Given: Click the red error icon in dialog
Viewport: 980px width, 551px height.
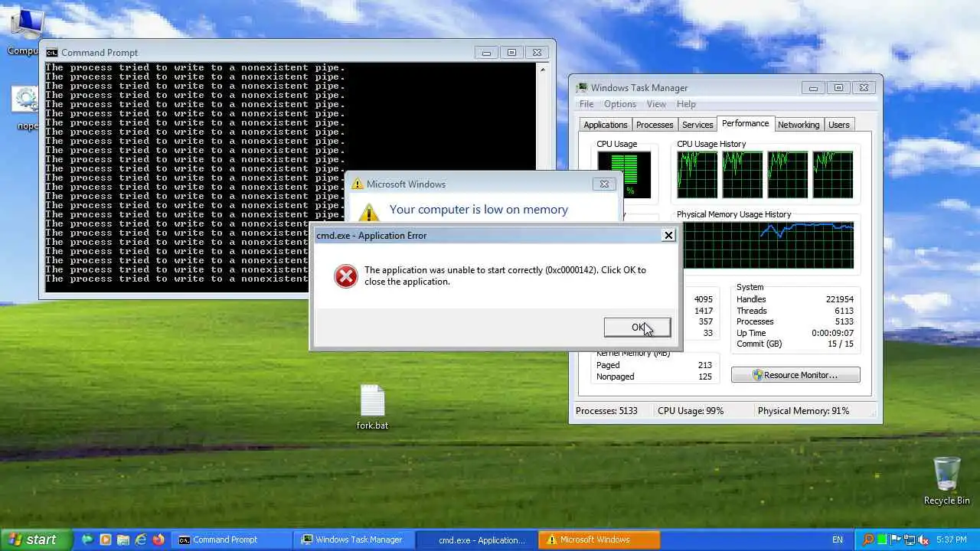Looking at the screenshot, I should click(346, 275).
